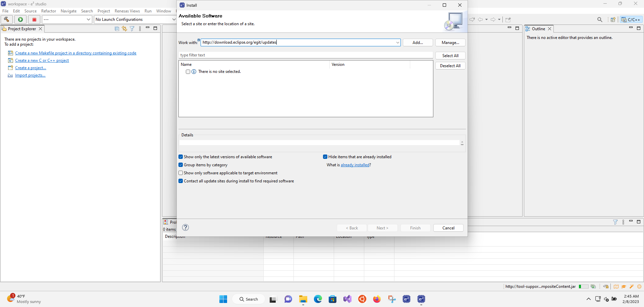
Task: Click the Open Perspective icon
Action: tap(613, 19)
